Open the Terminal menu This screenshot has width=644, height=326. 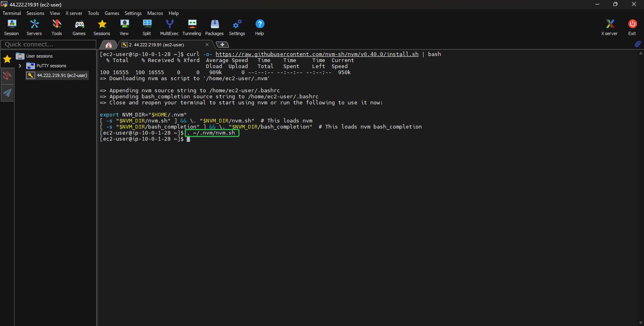click(12, 13)
